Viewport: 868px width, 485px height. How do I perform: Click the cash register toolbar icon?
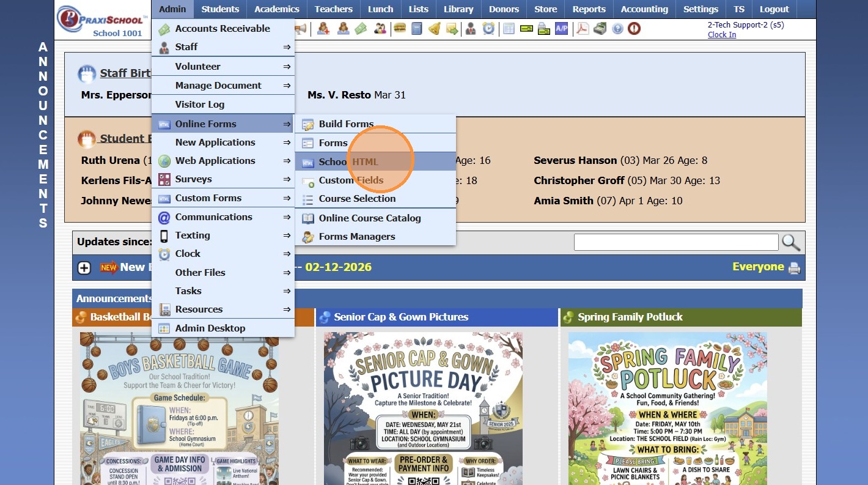[x=600, y=28]
